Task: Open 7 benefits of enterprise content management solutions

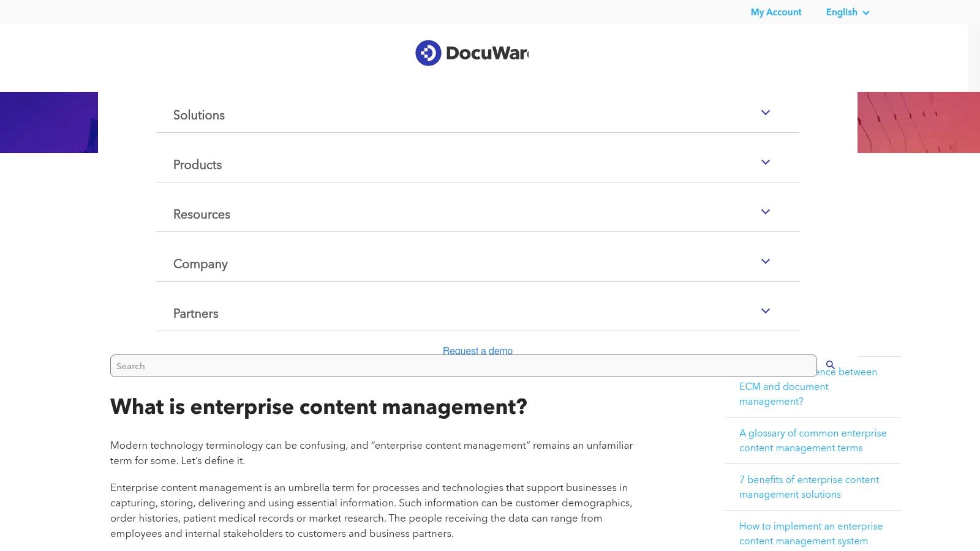Action: pos(809,487)
